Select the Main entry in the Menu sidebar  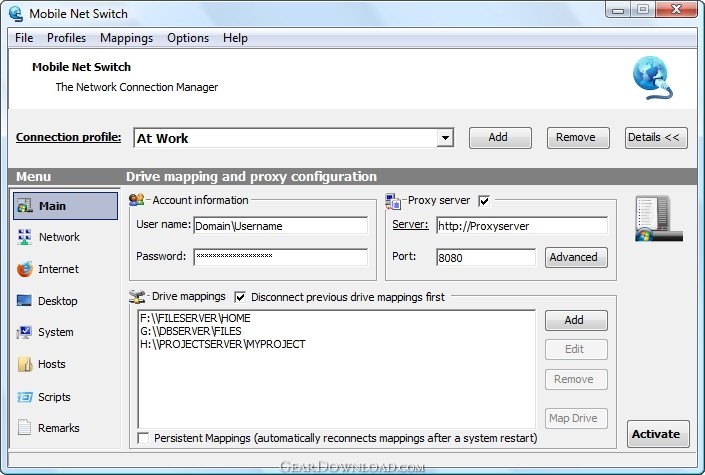coord(66,206)
